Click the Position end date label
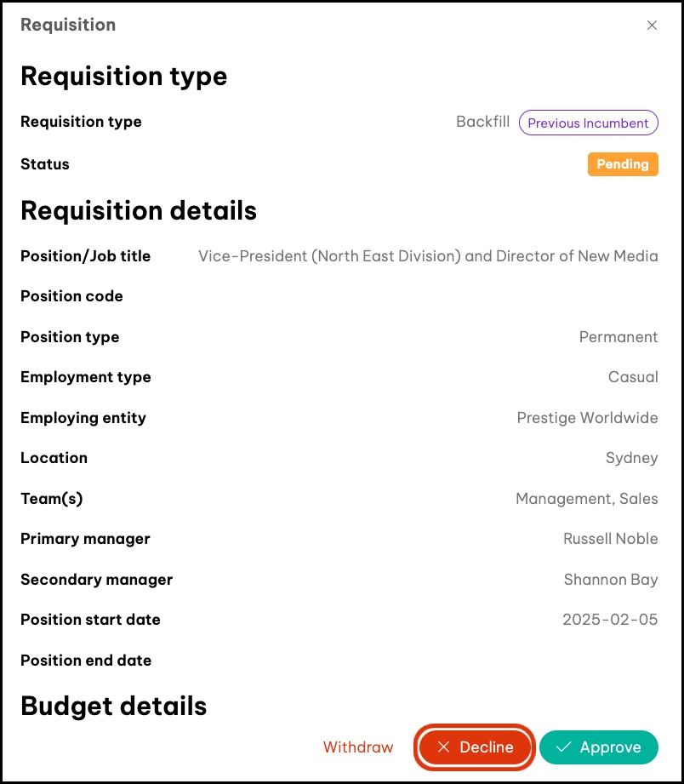 point(86,661)
